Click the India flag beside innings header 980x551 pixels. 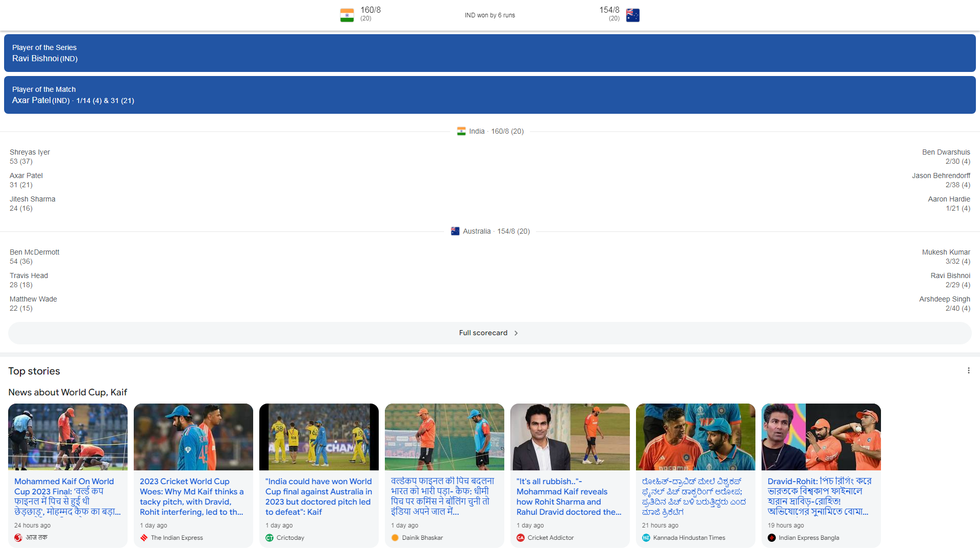click(461, 131)
